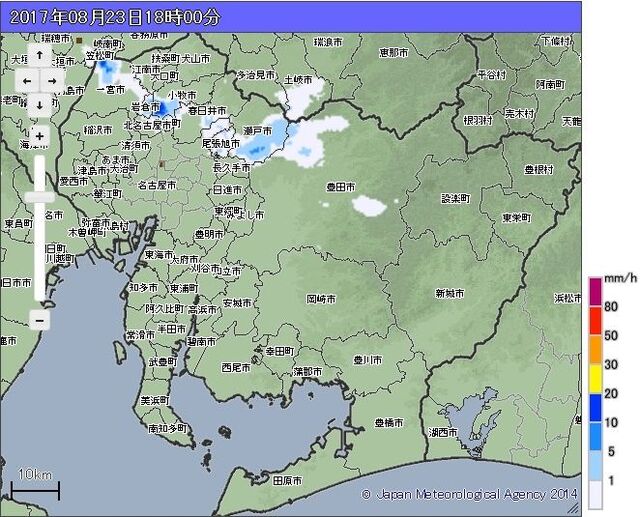Image resolution: width=640 pixels, height=517 pixels.
Task: Click the zoom slider track below the handle
Action: click(x=40, y=251)
